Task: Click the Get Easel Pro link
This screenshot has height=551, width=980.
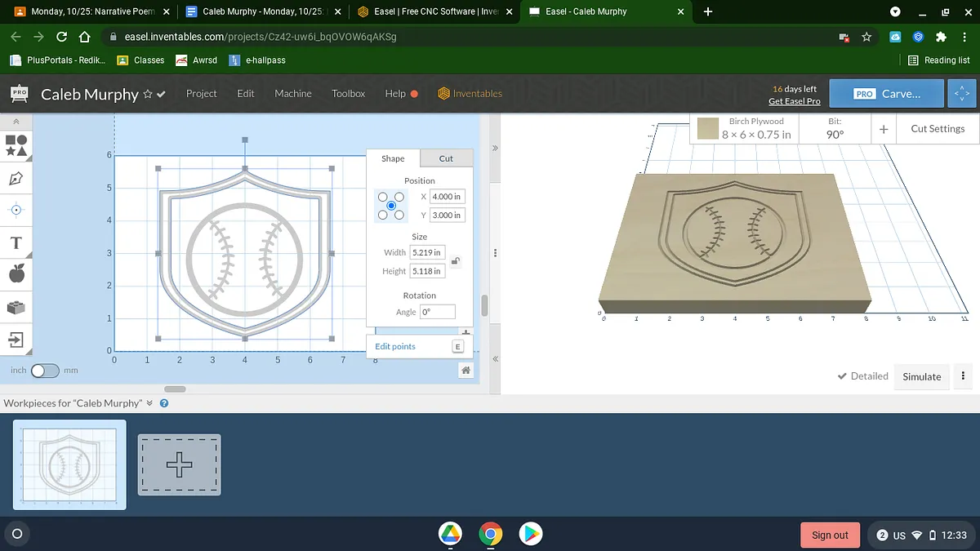Action: point(794,101)
